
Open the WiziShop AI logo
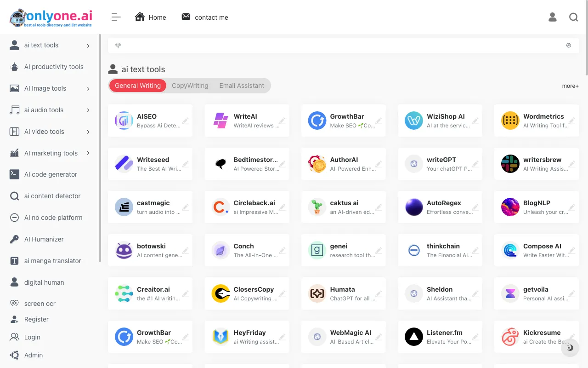point(414,121)
